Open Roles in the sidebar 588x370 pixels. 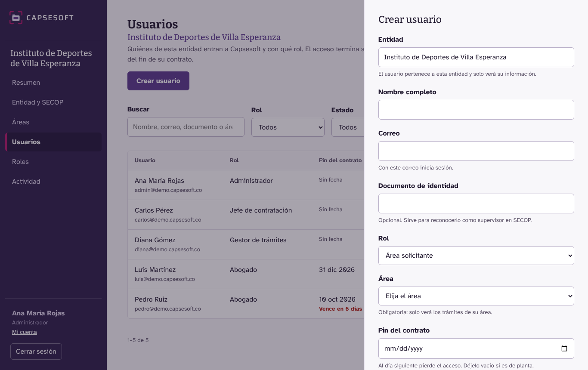[53, 162]
